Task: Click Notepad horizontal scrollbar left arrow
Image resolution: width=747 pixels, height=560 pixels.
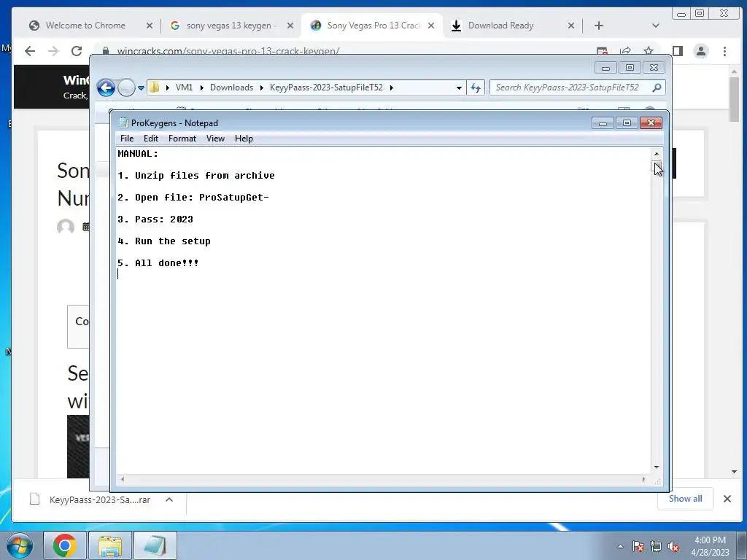Action: point(123,480)
